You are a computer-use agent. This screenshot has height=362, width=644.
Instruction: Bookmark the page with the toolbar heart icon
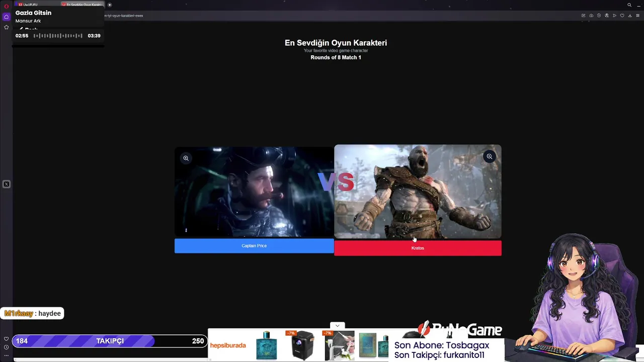(x=622, y=16)
